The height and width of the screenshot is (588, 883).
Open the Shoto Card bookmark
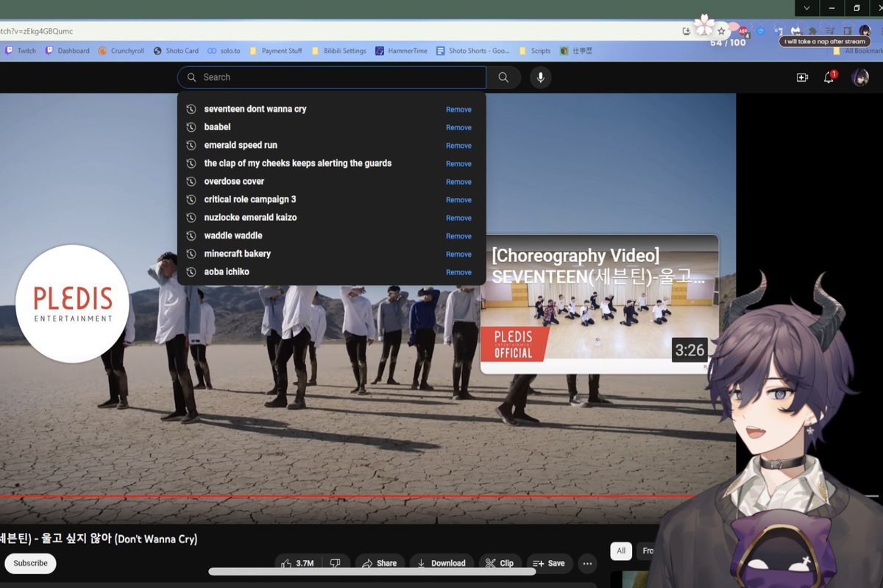point(176,51)
